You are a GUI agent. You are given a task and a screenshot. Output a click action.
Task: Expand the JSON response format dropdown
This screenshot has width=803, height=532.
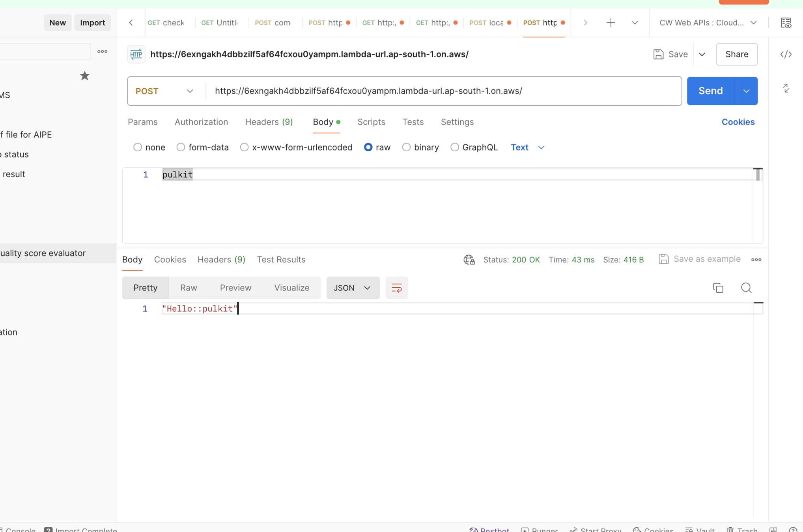tap(353, 288)
